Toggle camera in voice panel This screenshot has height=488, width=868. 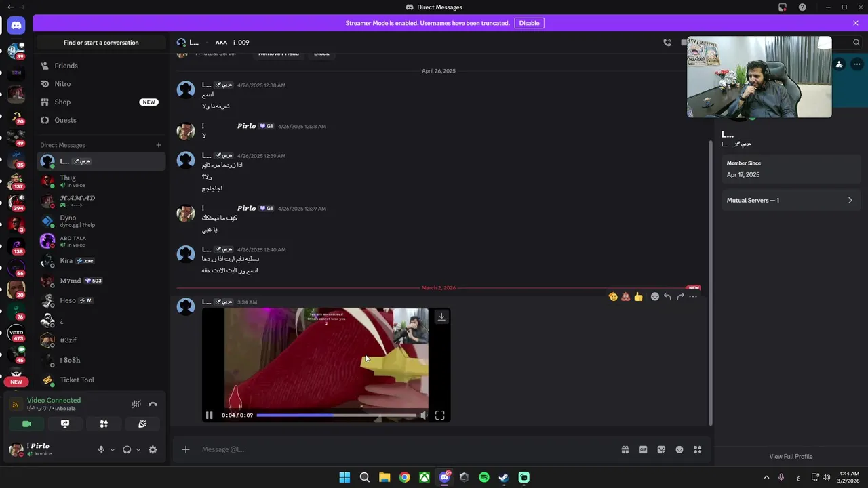pos(26,424)
